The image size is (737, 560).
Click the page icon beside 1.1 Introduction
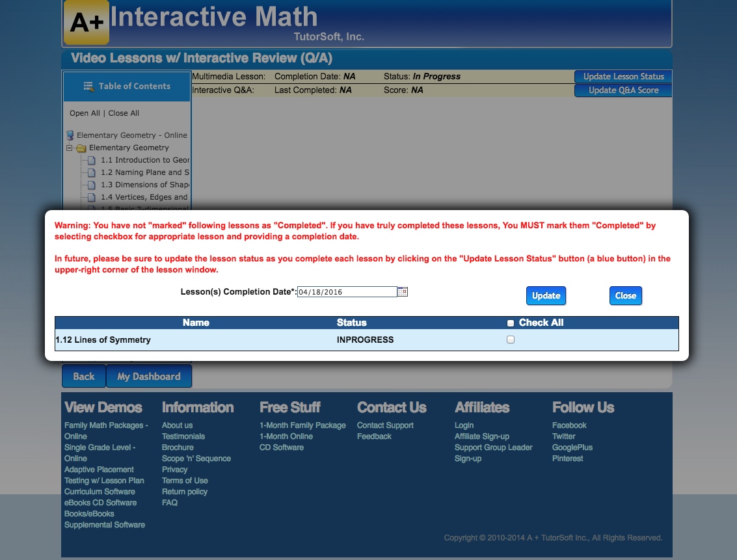coord(91,160)
